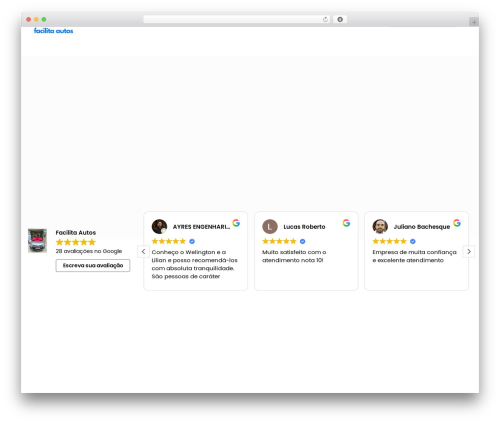Image resolution: width=500 pixels, height=423 pixels.
Task: Click verified badge on Lucas Roberto review
Action: (x=302, y=241)
